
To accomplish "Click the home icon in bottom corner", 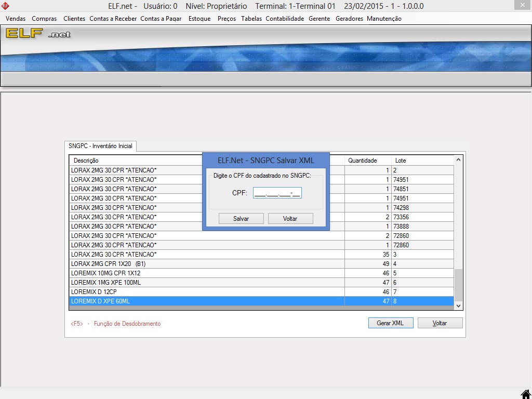I will tap(526, 395).
